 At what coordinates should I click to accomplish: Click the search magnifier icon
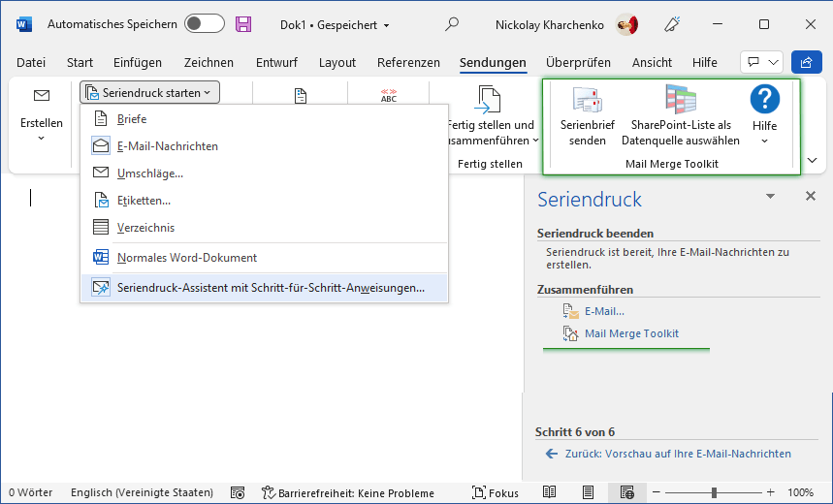(x=452, y=24)
